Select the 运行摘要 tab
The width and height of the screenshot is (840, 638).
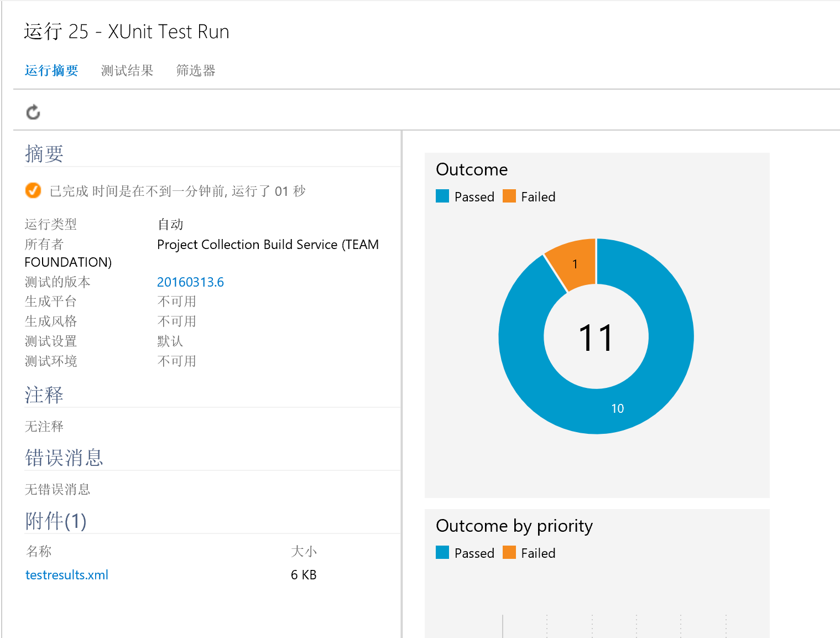click(51, 70)
